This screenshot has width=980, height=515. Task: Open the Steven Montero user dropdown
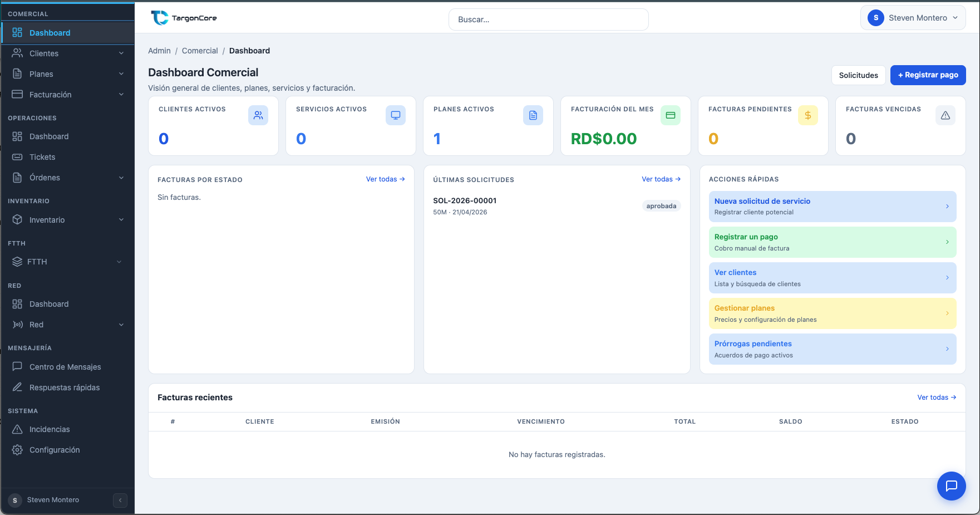click(x=913, y=18)
